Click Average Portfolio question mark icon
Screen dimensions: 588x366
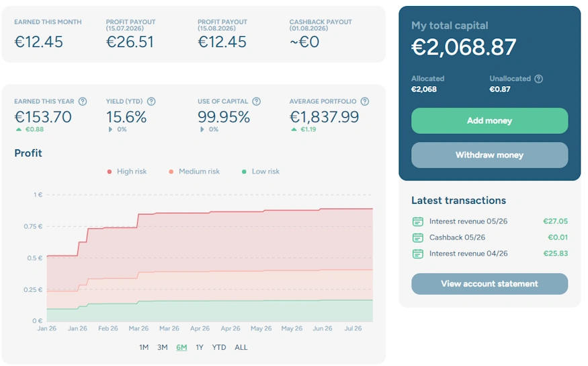[x=364, y=102]
